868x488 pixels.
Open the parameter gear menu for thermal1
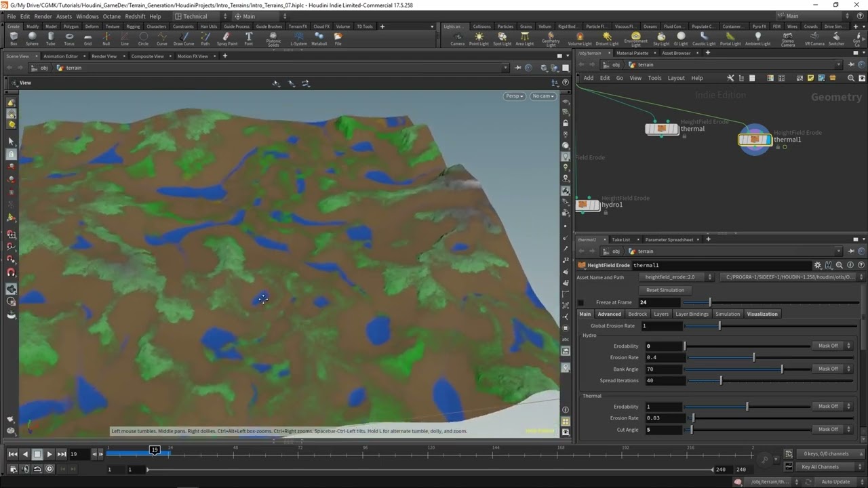click(x=818, y=265)
